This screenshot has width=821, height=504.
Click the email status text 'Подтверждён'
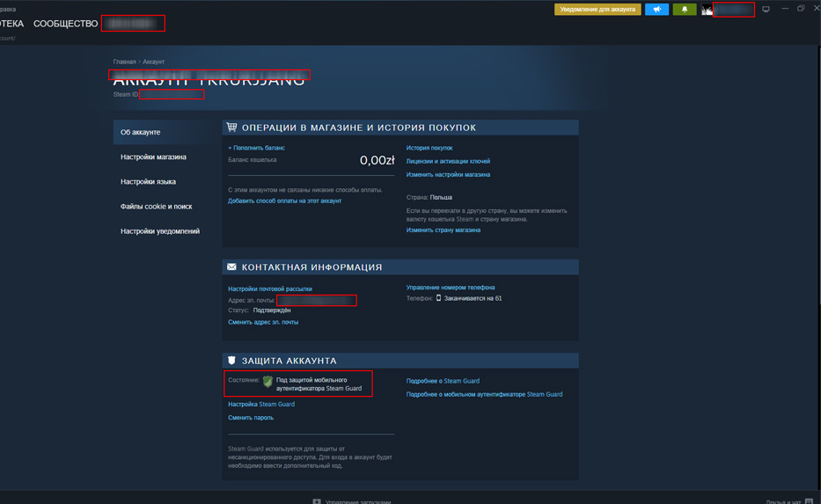tap(272, 310)
